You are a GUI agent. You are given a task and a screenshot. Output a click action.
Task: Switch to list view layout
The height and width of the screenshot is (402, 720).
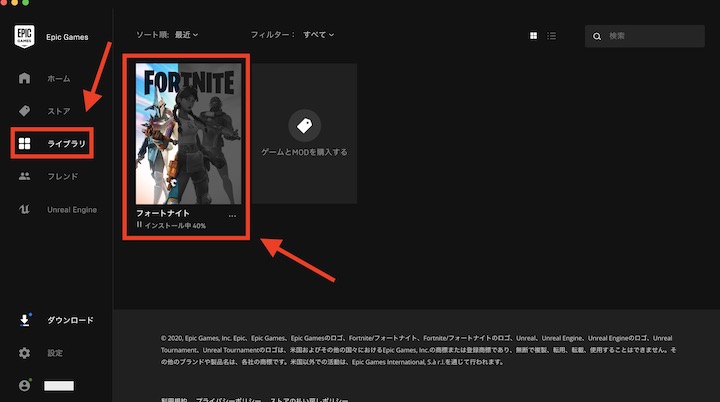click(551, 35)
